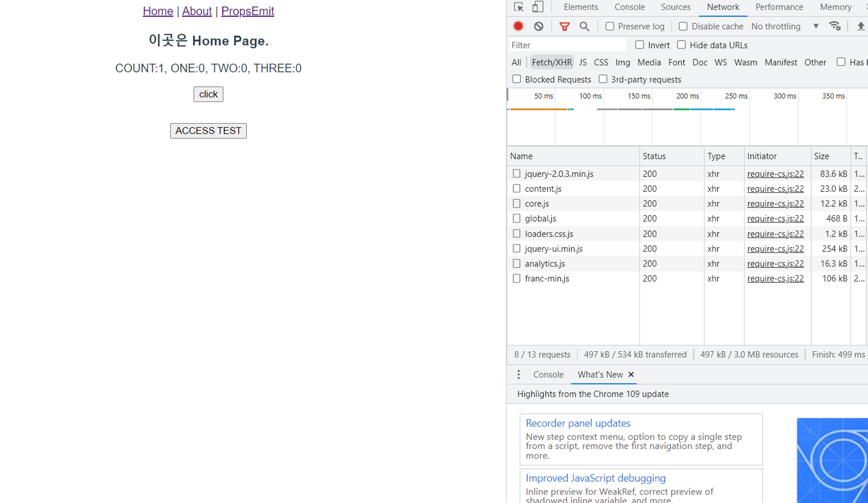The image size is (868, 503).
Task: Focus the network Filter text field
Action: click(x=566, y=45)
